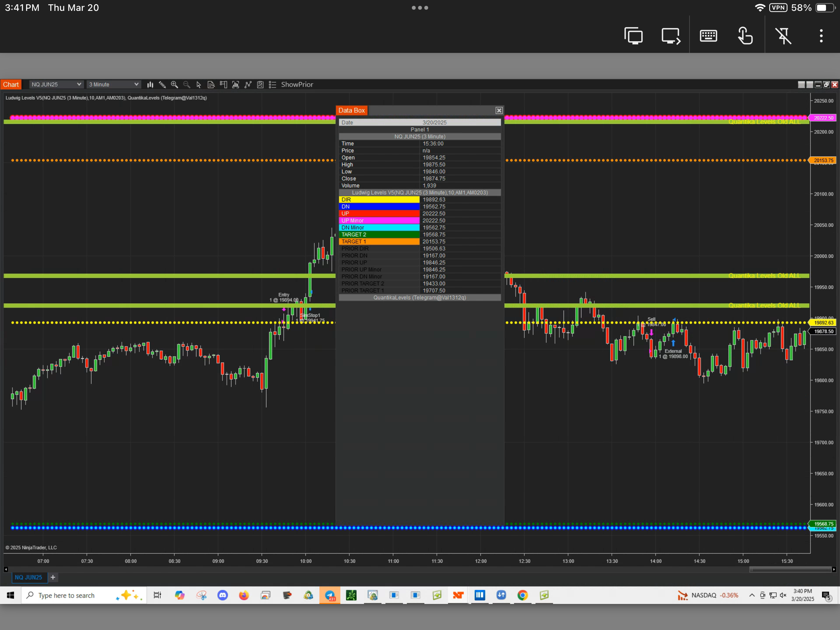Open the 3 Minute interval dropdown
This screenshot has width=840, height=630.
(x=113, y=84)
